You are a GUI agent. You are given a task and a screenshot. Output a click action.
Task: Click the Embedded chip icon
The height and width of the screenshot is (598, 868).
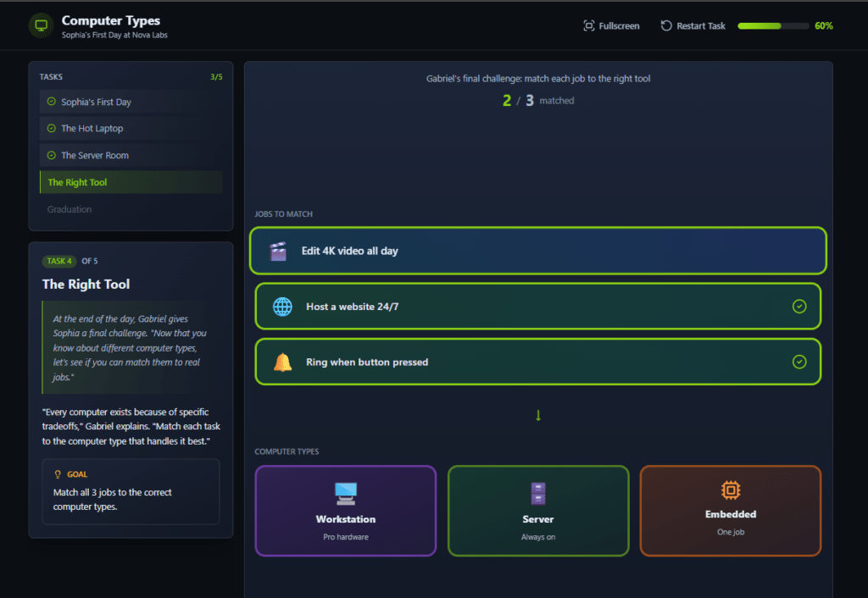click(x=730, y=490)
